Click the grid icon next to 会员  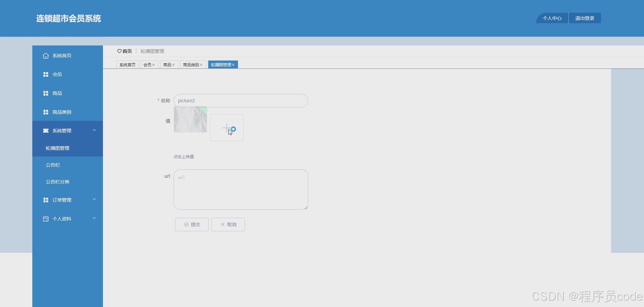click(x=46, y=74)
